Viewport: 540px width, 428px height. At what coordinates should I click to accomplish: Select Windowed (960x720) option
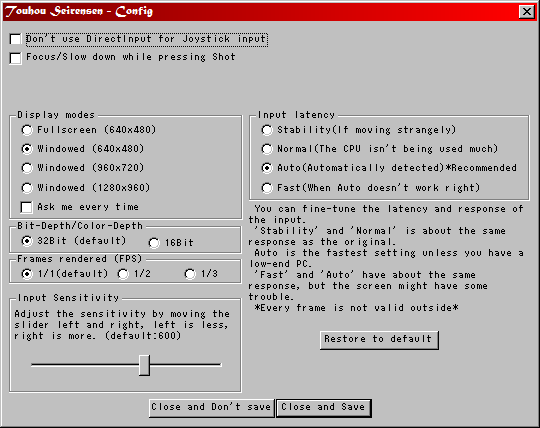[27, 168]
